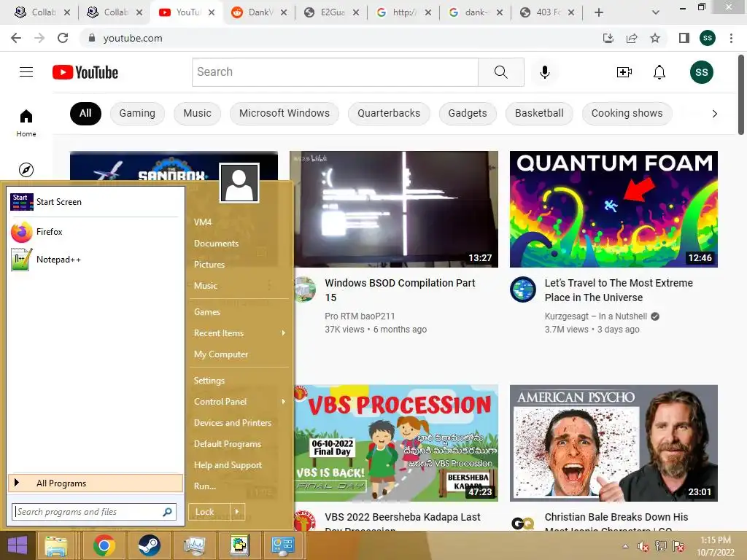Open the Lock button's arrow options
The height and width of the screenshot is (560, 747).
[237, 511]
